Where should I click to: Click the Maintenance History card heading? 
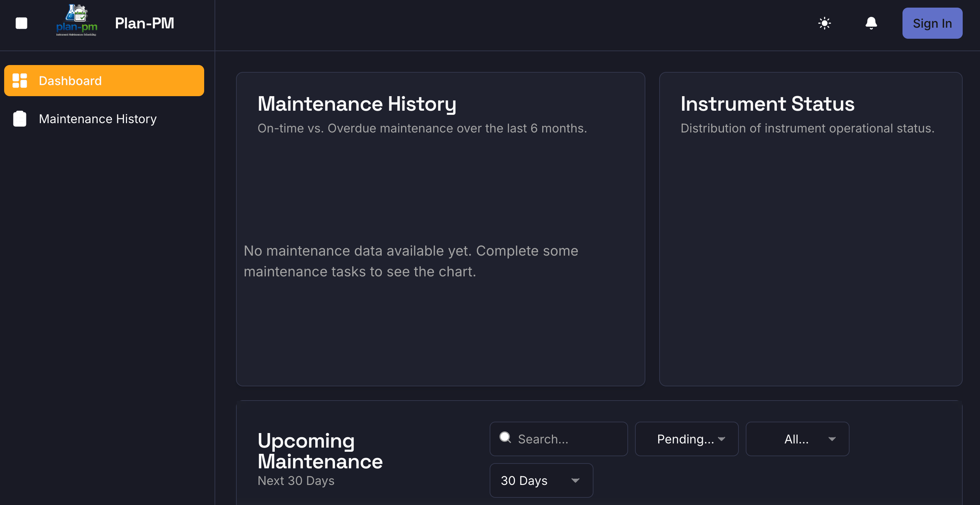(356, 103)
